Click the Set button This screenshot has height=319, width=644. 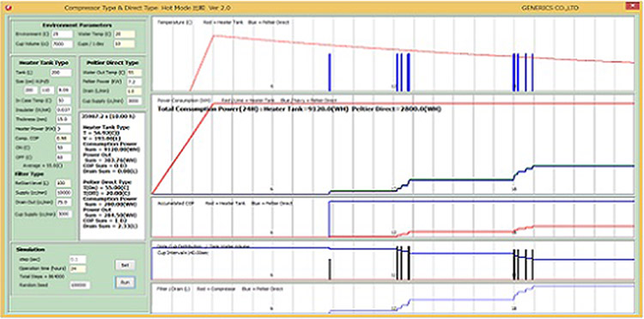point(125,265)
